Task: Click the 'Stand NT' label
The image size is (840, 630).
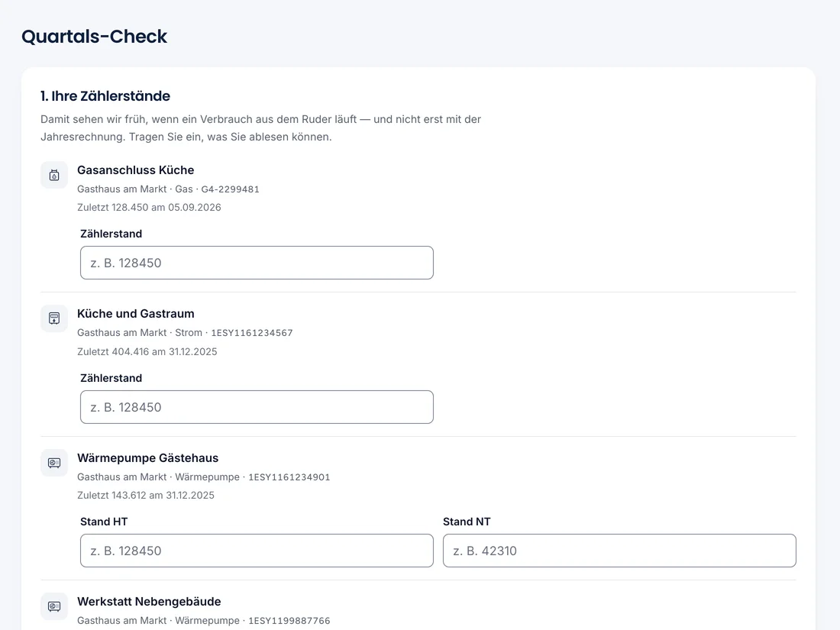Action: [467, 522]
